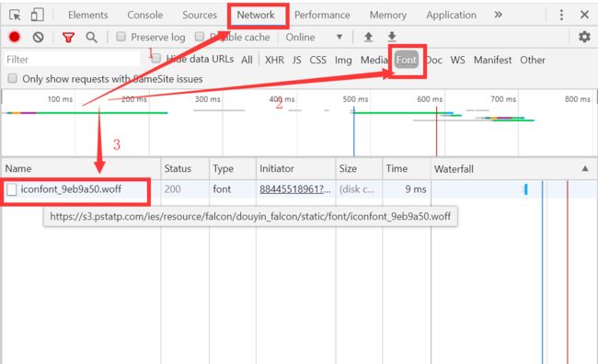Open network settings gear icon
This screenshot has height=364, width=598.
(584, 37)
